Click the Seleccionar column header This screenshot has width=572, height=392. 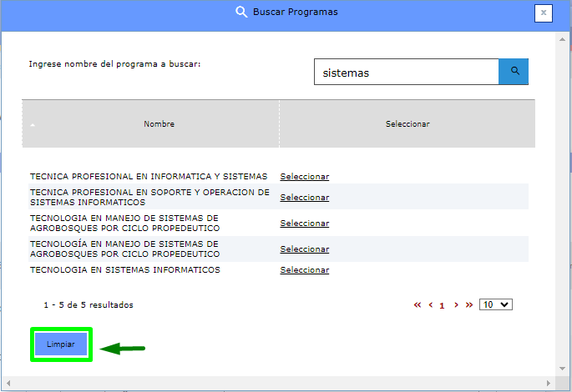[407, 124]
